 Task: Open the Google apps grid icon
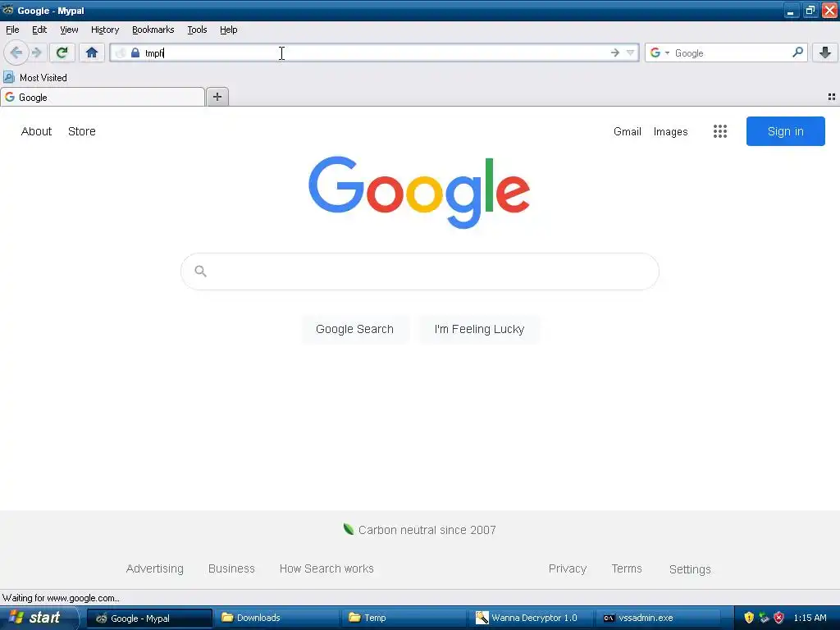click(720, 131)
